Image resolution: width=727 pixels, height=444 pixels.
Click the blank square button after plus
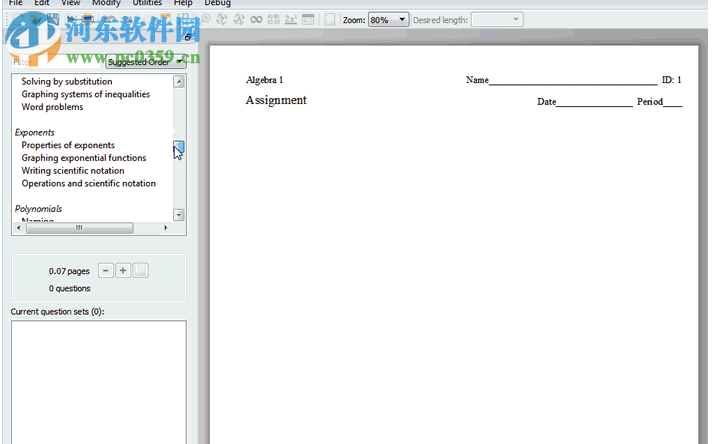coord(140,270)
